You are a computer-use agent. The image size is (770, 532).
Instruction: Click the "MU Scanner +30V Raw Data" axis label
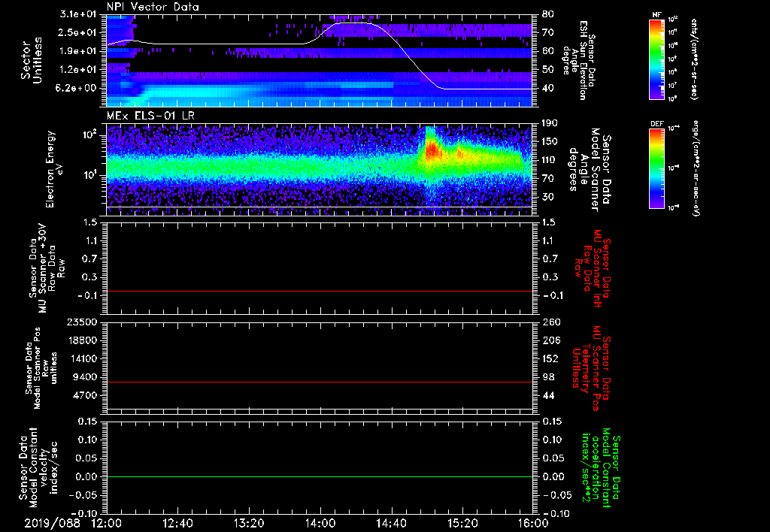(x=47, y=268)
